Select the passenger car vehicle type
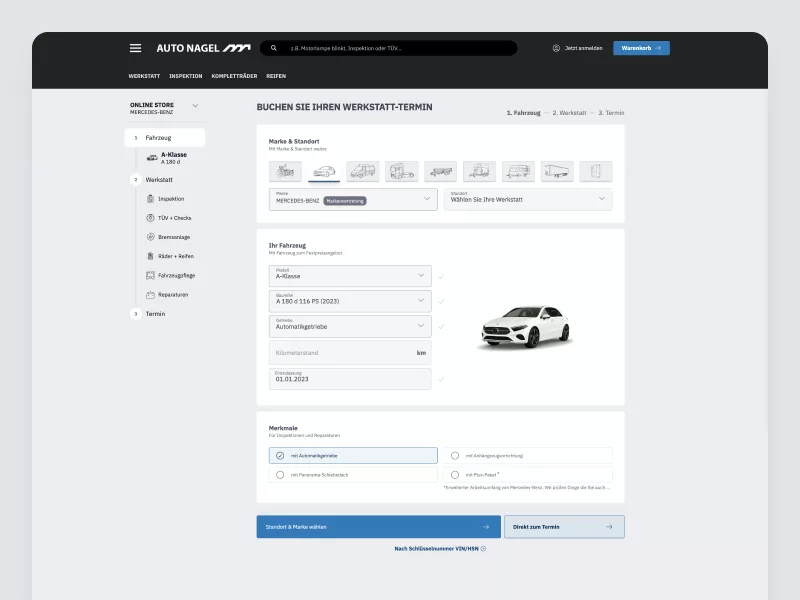800x600 pixels. 324,171
